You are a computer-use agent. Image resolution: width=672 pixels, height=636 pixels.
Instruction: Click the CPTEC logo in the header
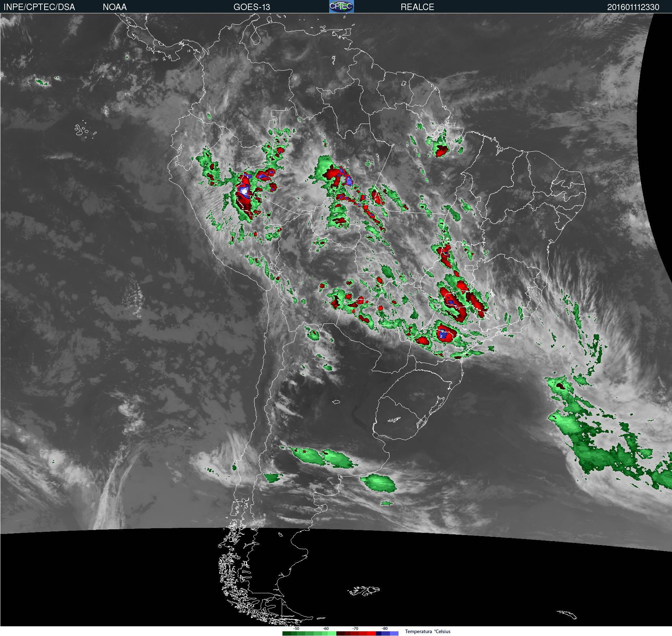point(341,6)
